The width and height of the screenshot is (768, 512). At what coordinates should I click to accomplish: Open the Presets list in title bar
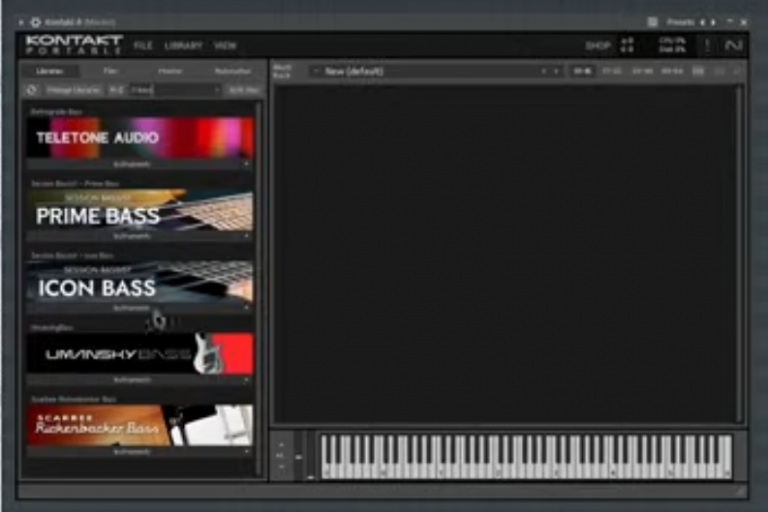(x=680, y=22)
